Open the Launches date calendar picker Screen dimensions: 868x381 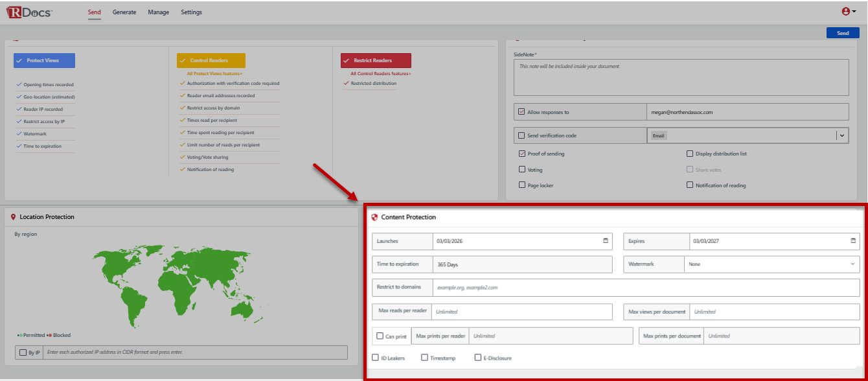coord(606,241)
